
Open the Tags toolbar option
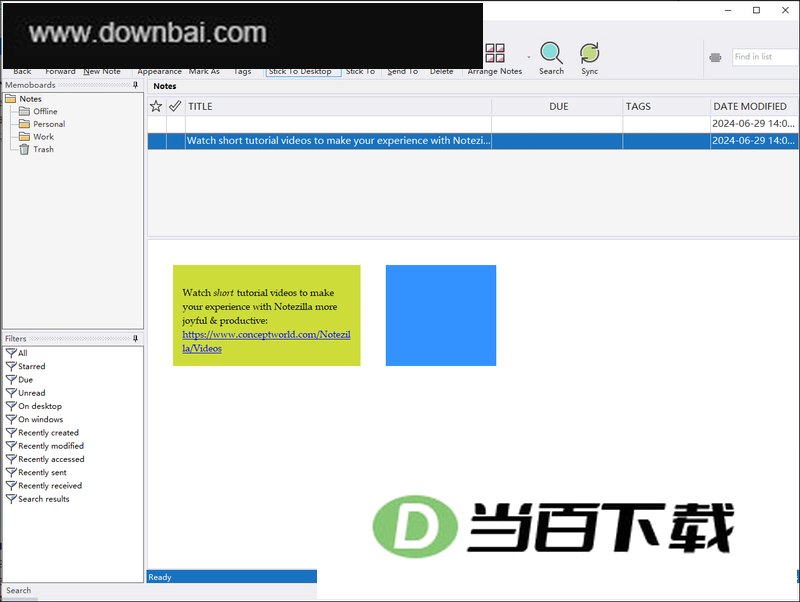242,71
